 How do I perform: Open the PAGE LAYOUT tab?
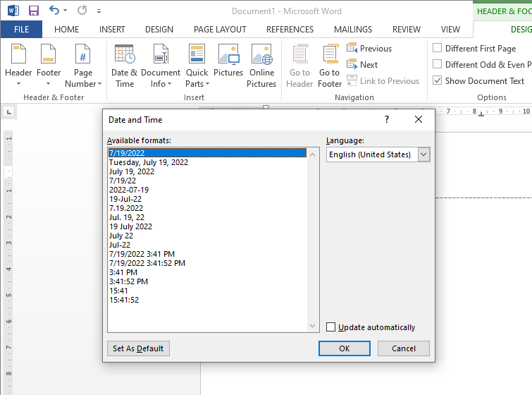point(220,30)
